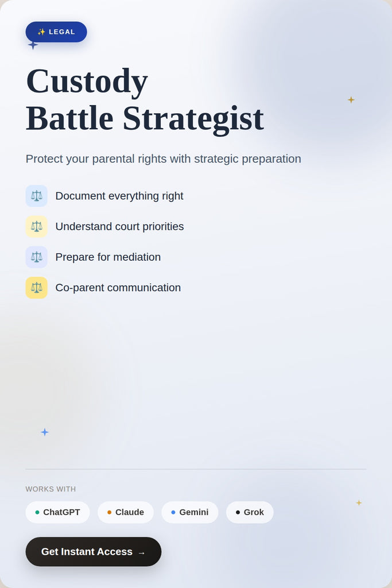This screenshot has height=588, width=392.
Task: Click the LEGAL category badge
Action: pos(56,32)
